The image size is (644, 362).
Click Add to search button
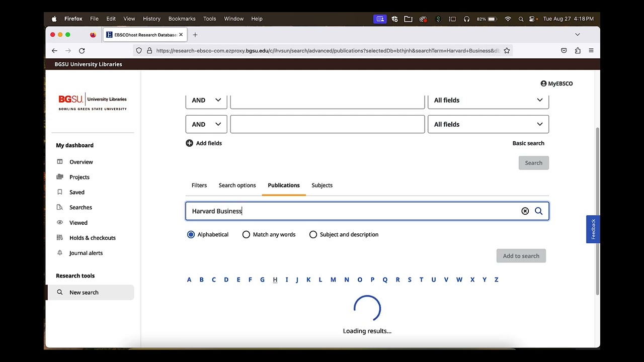[x=521, y=256]
